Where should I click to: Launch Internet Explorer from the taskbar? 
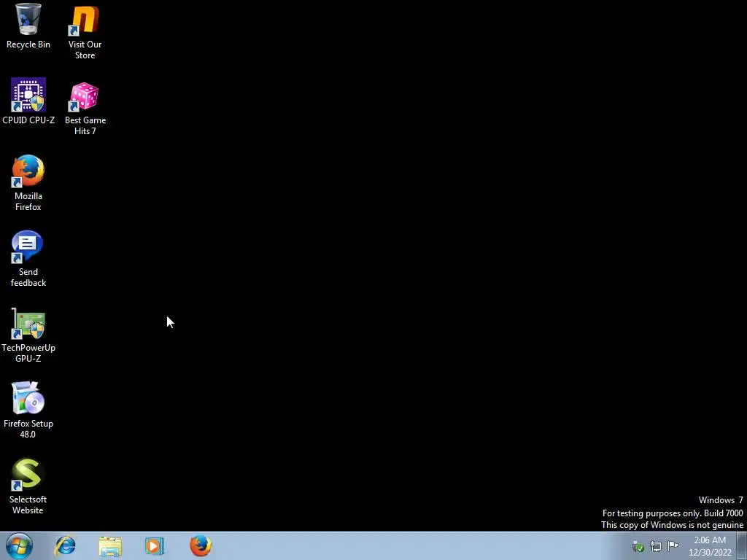[x=65, y=545]
